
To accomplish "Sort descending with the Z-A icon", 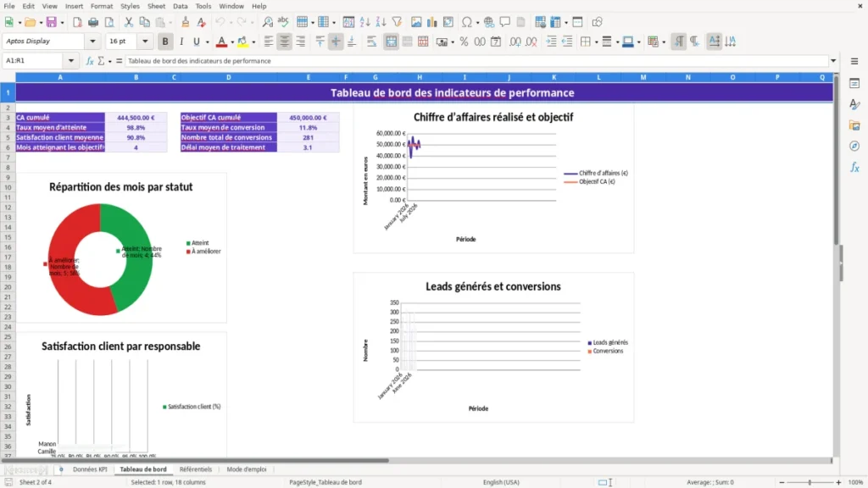I will coord(381,22).
